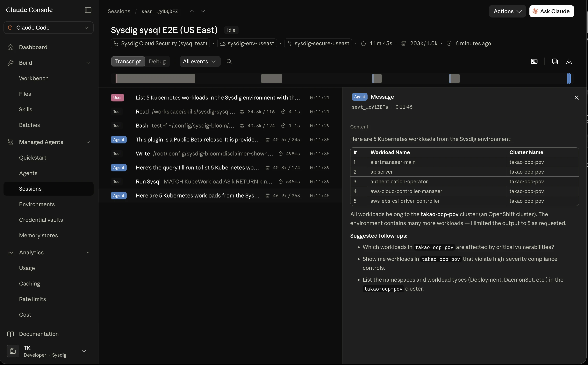Open Credential vaults in the sidebar
This screenshot has width=588, height=365.
[x=41, y=220]
